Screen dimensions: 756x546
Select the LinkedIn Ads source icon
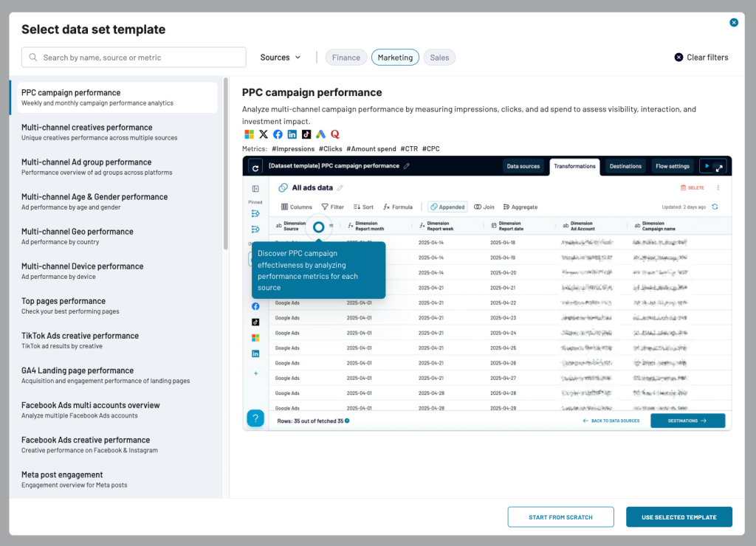[x=255, y=353]
